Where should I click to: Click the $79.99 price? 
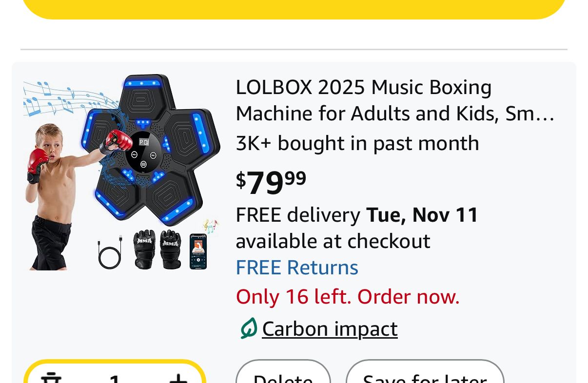click(271, 182)
